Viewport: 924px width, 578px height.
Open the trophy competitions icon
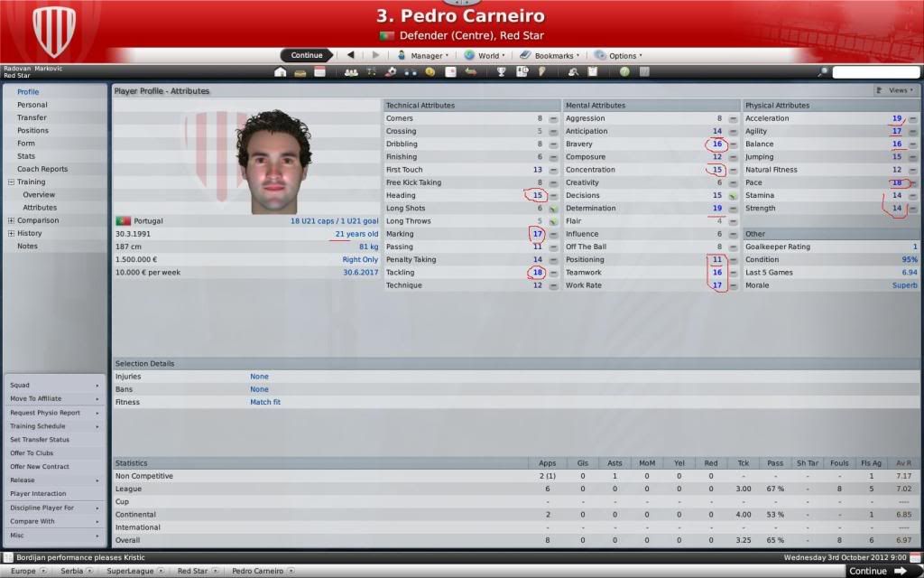pos(501,72)
